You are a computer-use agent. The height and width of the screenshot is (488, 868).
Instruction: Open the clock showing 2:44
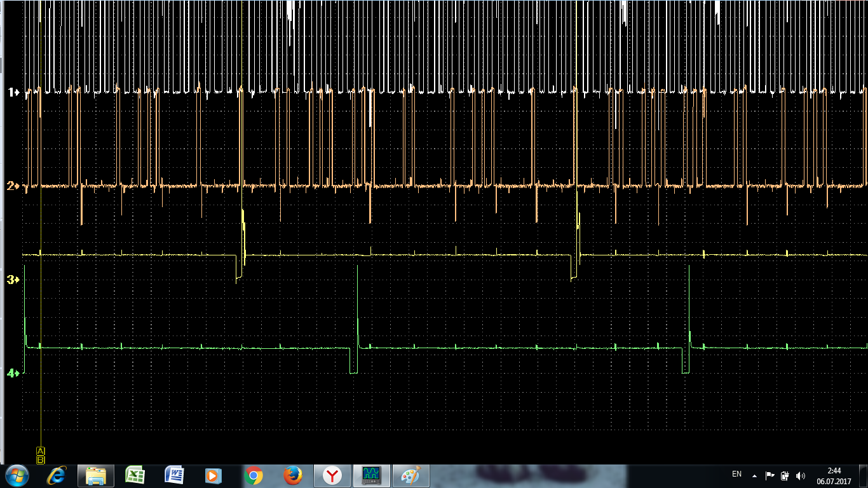(x=834, y=476)
